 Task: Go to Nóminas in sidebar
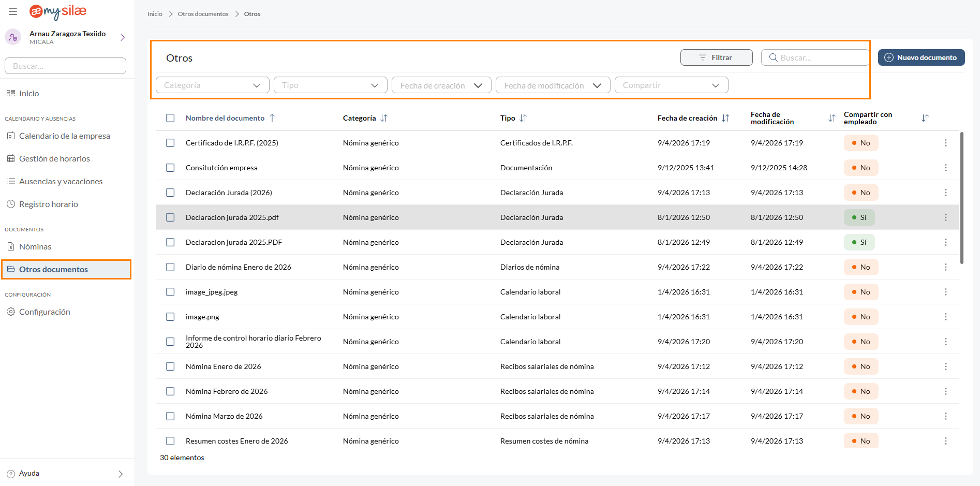tap(35, 247)
